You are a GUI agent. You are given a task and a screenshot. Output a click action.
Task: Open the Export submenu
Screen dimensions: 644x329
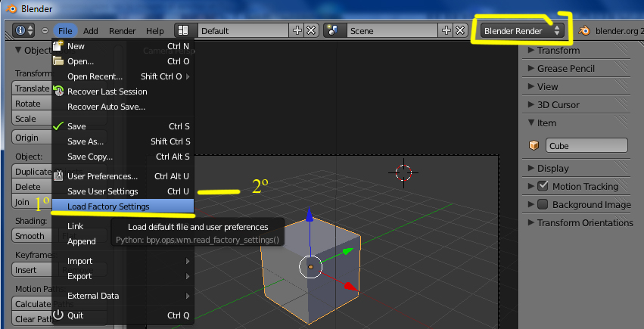pos(123,276)
